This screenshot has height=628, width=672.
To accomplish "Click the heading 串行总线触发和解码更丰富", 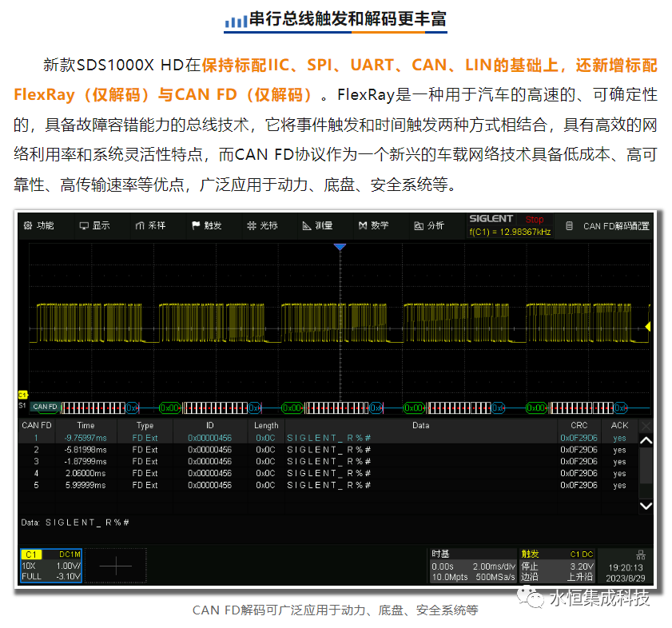I will point(348,19).
